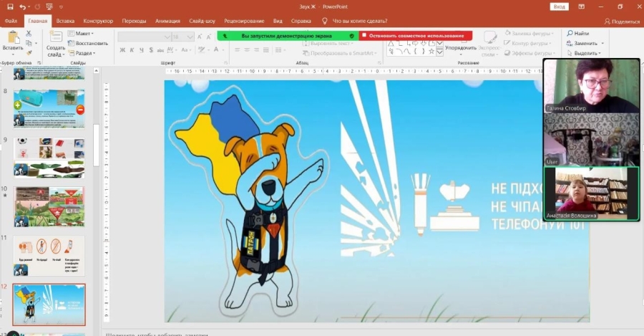Viewport: 644px width, 336px height.
Task: Open the Рецензирование tab
Action: point(245,21)
